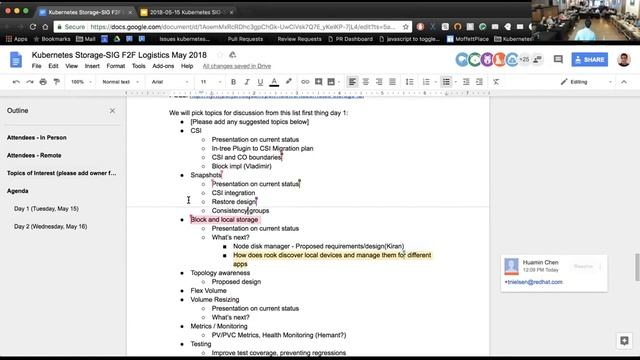Open the user account avatar
The height and width of the screenshot is (360, 640).
[x=624, y=60]
